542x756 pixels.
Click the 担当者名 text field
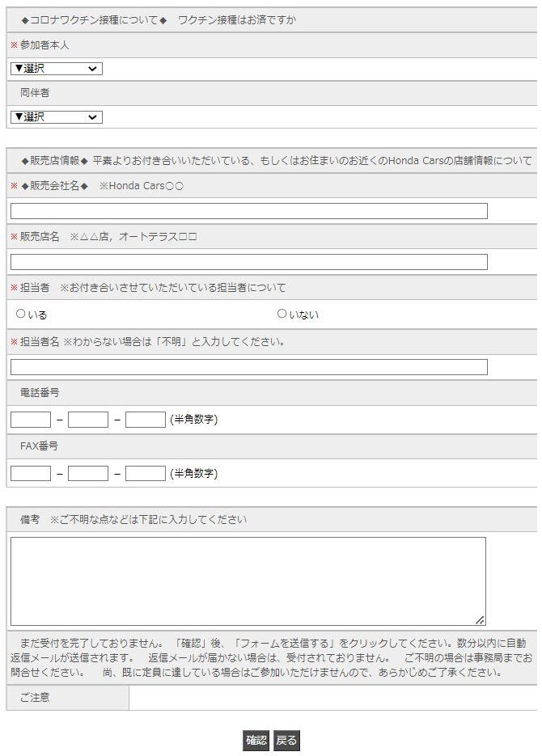pyautogui.click(x=249, y=367)
